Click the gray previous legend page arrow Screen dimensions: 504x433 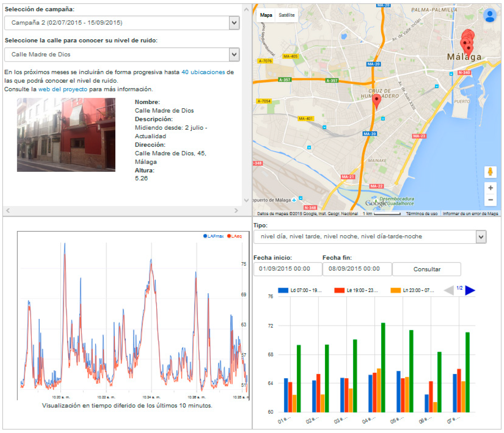coord(449,290)
